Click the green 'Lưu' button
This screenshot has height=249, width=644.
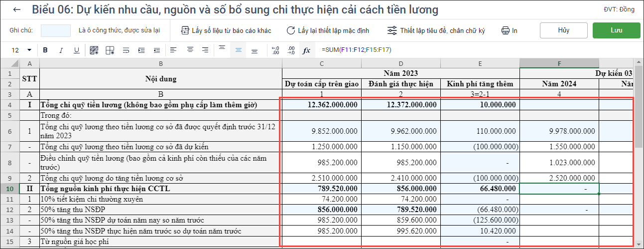(x=616, y=30)
